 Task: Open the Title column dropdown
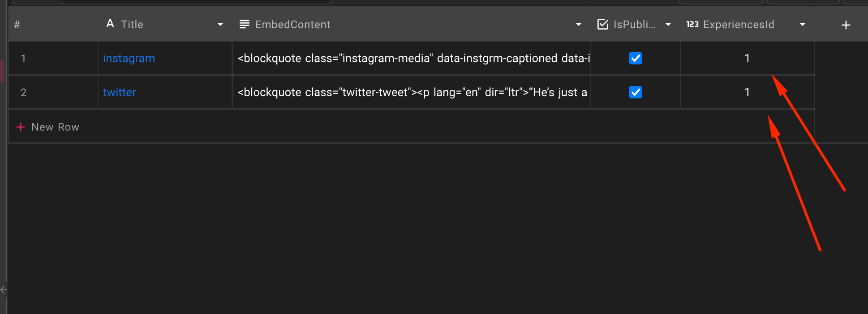(x=220, y=24)
